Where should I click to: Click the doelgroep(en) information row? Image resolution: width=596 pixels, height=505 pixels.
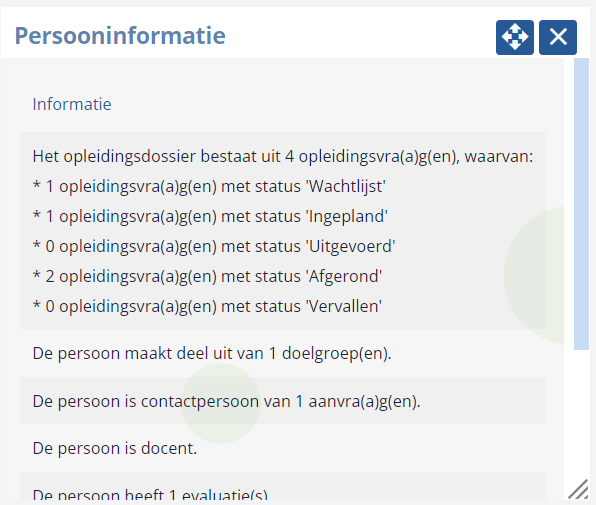pos(283,353)
